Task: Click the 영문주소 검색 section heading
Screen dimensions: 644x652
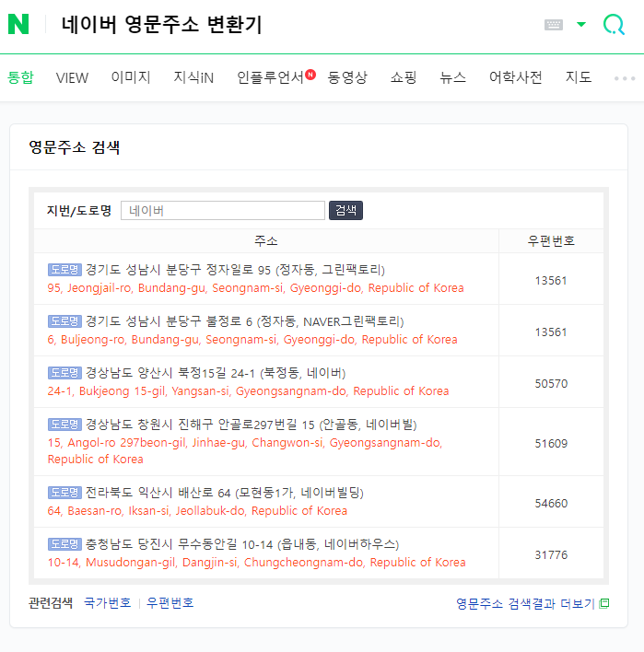Action: pyautogui.click(x=75, y=147)
